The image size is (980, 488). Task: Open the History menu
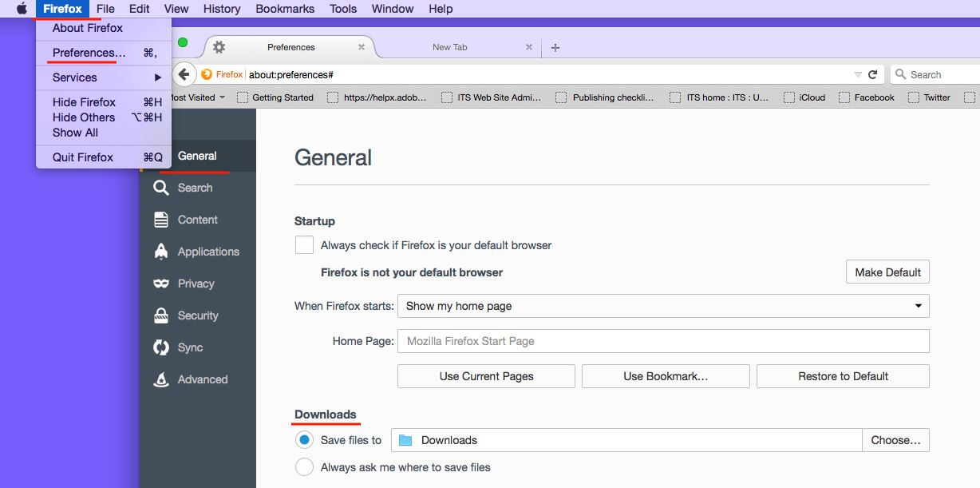tap(222, 9)
